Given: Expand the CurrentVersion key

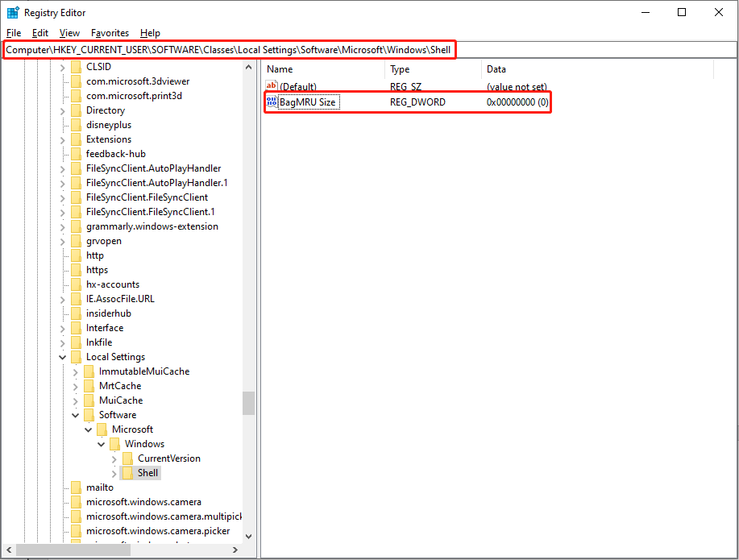Looking at the screenshot, I should pos(113,458).
